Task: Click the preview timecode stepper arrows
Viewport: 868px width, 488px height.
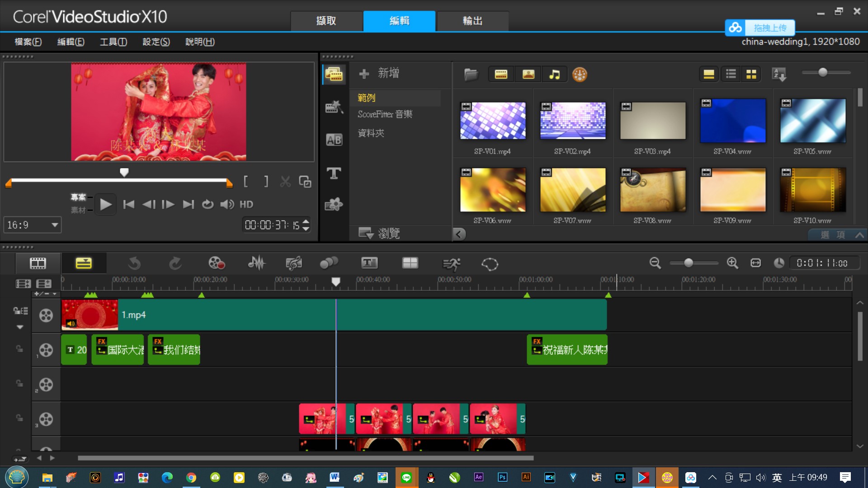Action: point(306,225)
